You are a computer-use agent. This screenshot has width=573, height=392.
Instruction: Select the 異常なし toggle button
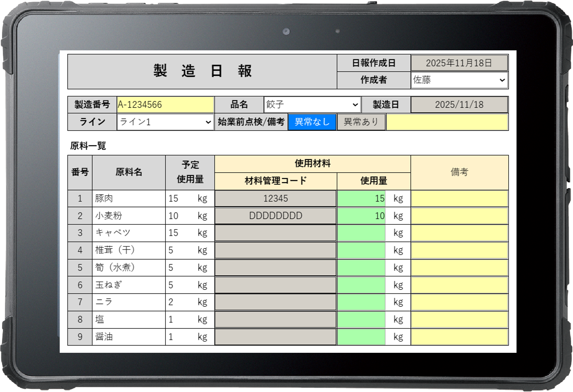312,122
